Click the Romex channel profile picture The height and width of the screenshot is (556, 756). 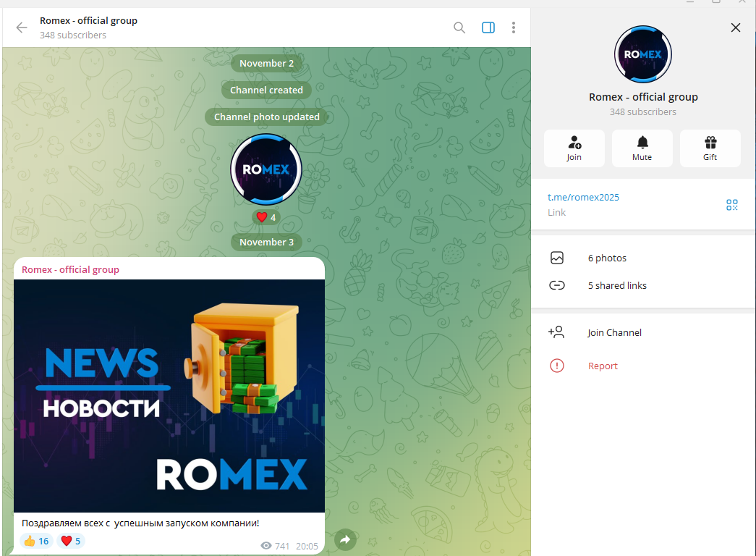[x=642, y=54]
